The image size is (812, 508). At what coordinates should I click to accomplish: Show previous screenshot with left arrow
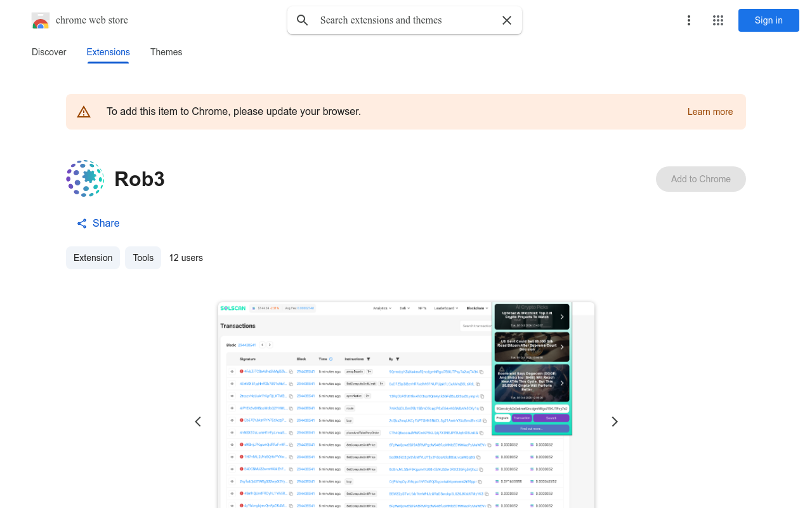point(198,422)
